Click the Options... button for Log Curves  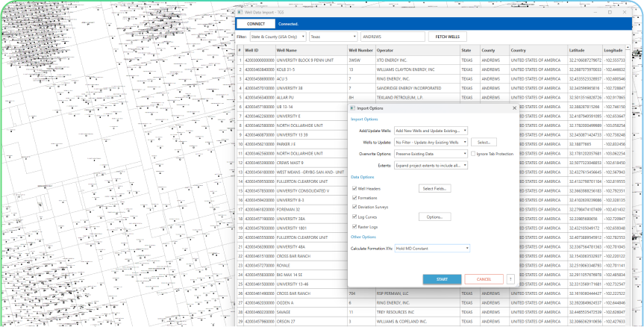(435, 217)
